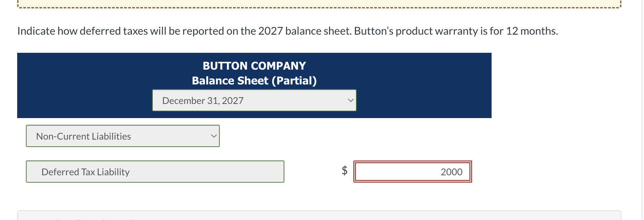The image size is (644, 220).
Task: Click the dollar sign symbol
Action: [345, 170]
